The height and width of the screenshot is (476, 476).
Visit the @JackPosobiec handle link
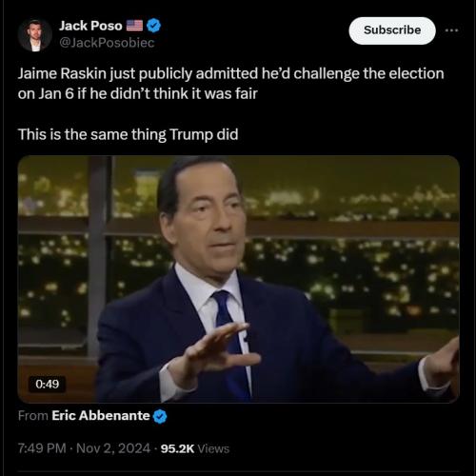pyautogui.click(x=107, y=43)
